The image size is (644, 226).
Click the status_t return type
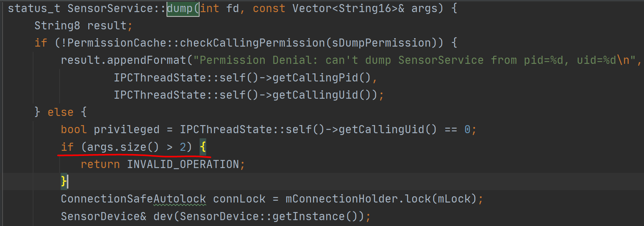(x=34, y=8)
